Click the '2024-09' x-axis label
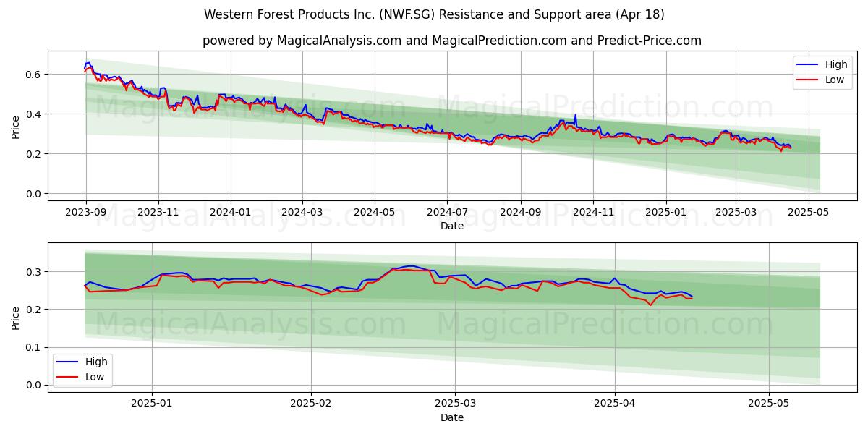Viewport: 868px width, 434px height. [x=520, y=213]
